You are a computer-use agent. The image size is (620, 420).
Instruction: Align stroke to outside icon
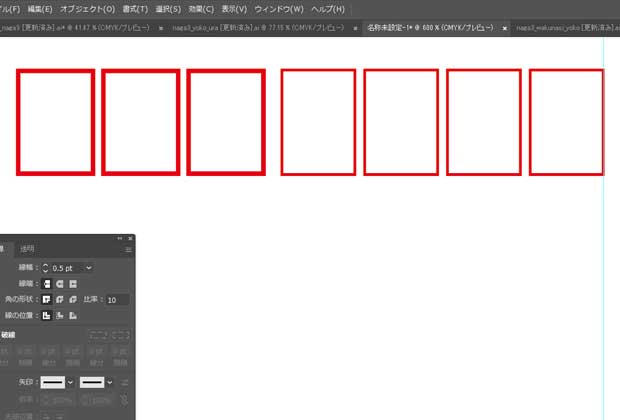pyautogui.click(x=72, y=316)
